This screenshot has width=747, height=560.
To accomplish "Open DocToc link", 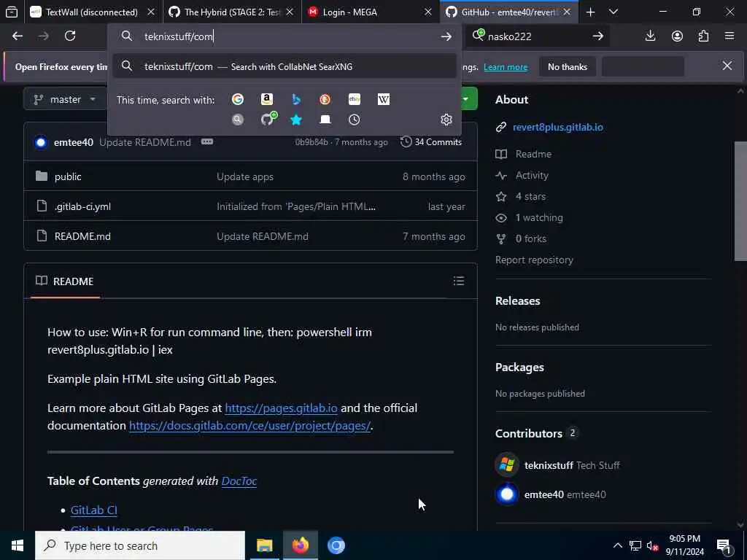I will (239, 481).
